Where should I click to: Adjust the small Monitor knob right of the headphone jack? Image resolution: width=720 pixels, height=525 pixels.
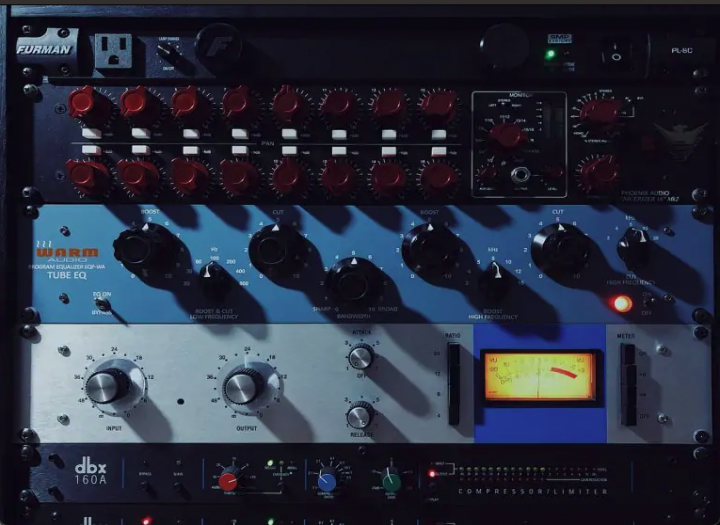pos(555,172)
